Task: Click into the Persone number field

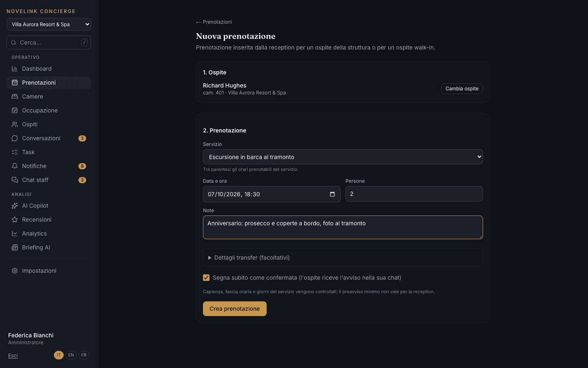Action: 414,194
